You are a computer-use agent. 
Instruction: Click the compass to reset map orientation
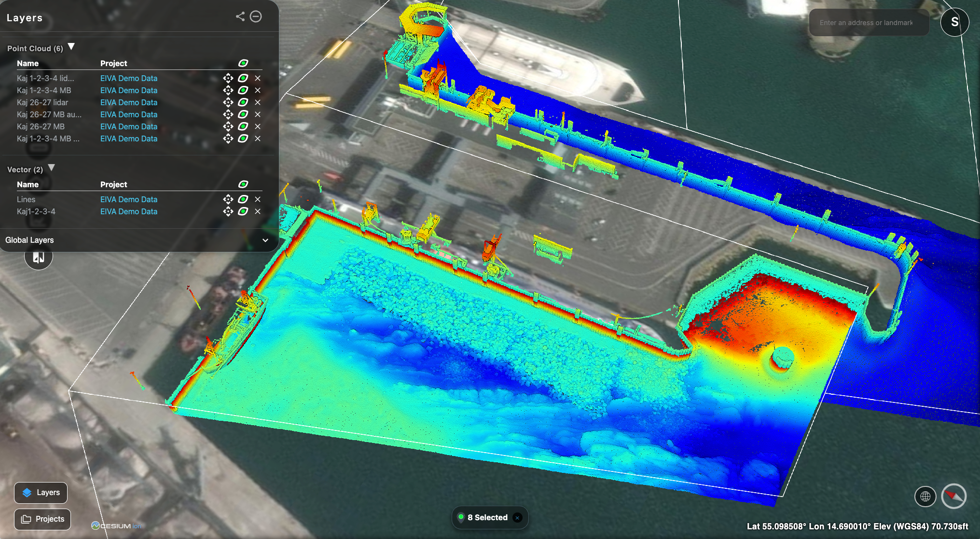954,496
